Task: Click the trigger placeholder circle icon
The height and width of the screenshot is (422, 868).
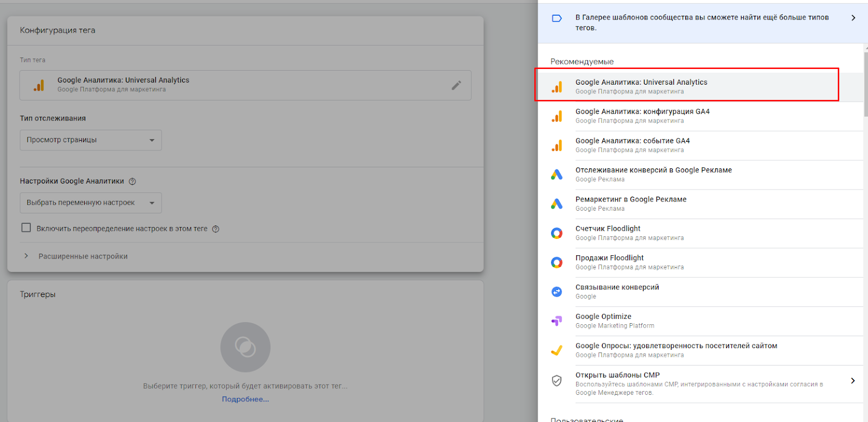Action: coord(245,347)
